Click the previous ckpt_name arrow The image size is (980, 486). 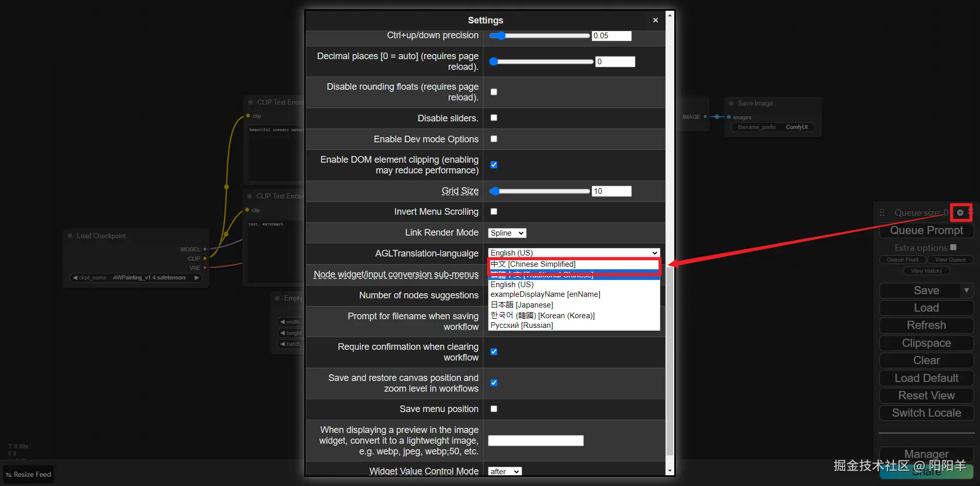click(x=75, y=277)
